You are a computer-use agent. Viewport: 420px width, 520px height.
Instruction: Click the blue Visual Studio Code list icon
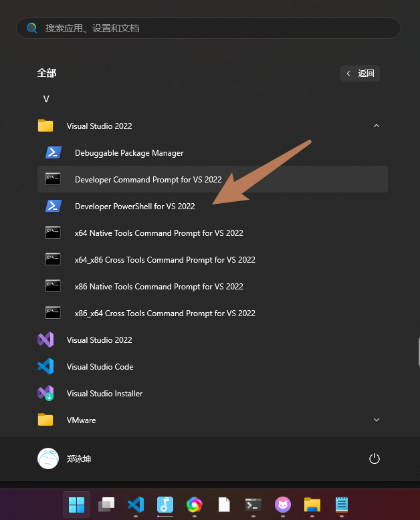click(x=45, y=366)
